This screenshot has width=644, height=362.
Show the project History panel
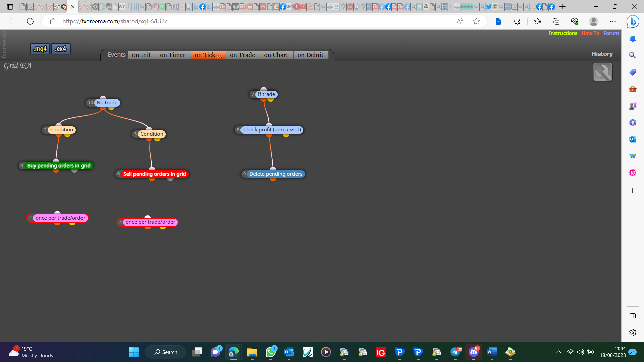tap(602, 54)
